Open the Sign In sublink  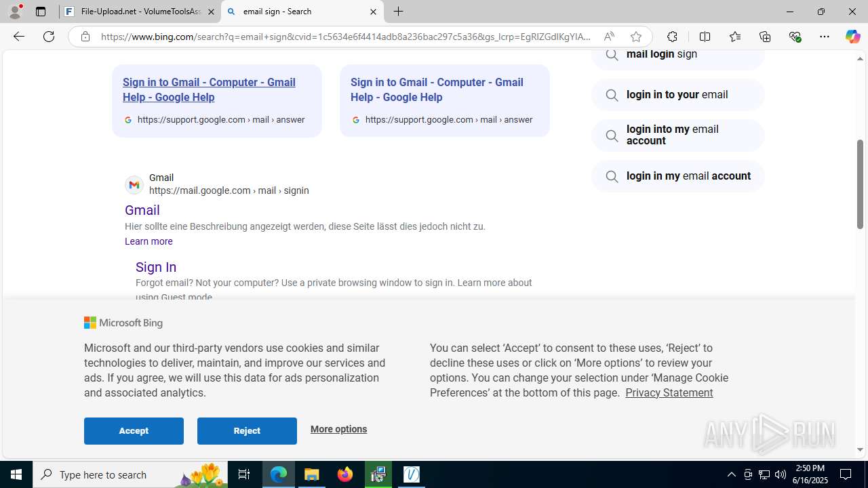coord(156,267)
